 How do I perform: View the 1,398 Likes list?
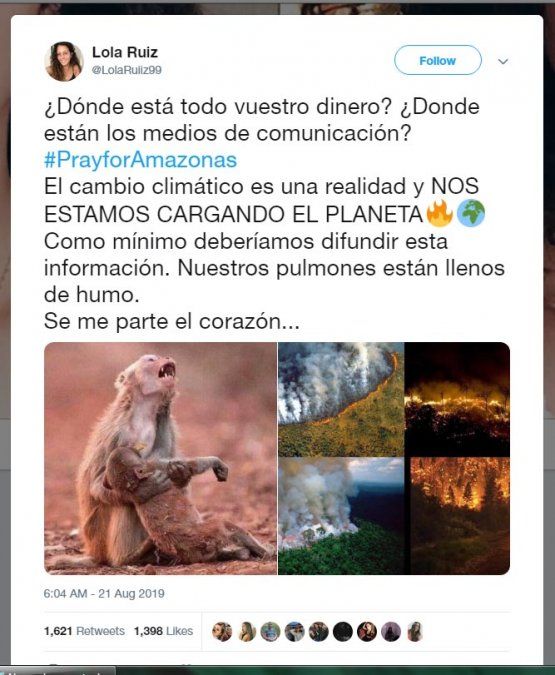(x=163, y=631)
